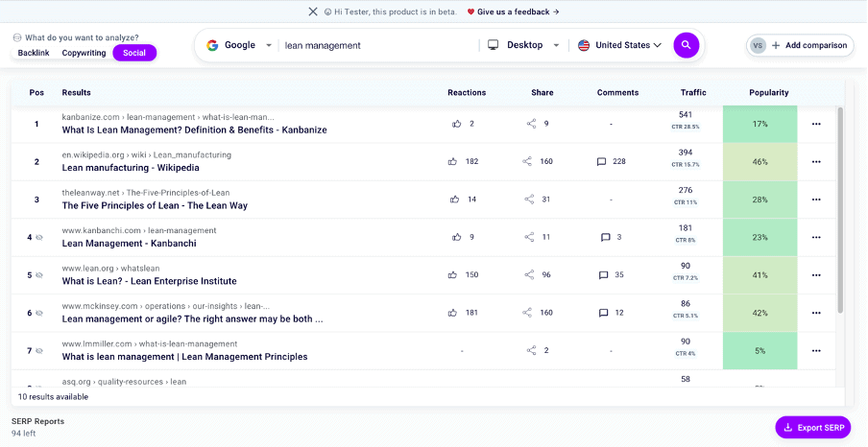Open What is Lean? Lean Enterprise Institute result

point(149,281)
